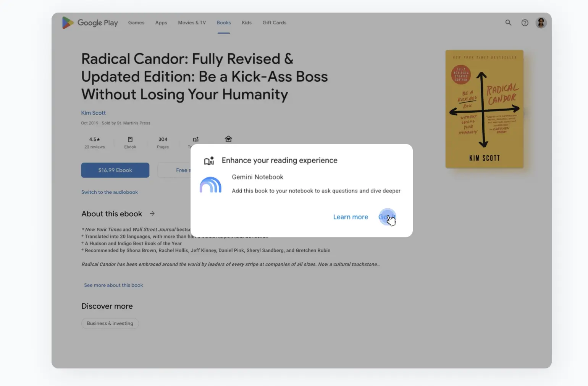Switch to the audiobook link
Image resolution: width=588 pixels, height=386 pixels.
click(x=110, y=192)
